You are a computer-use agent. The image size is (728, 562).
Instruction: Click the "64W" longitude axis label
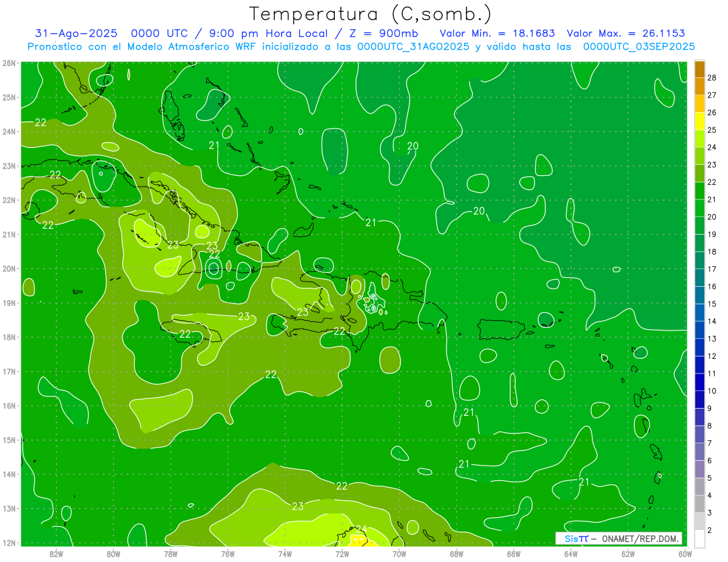570,554
